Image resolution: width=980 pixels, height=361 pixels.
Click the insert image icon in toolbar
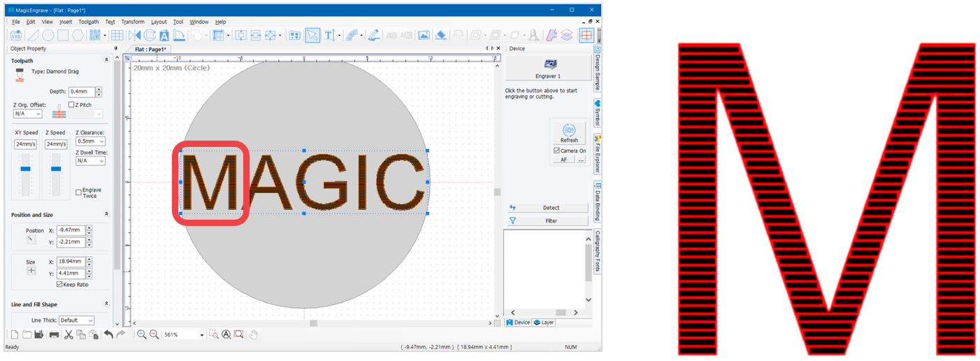point(424,35)
